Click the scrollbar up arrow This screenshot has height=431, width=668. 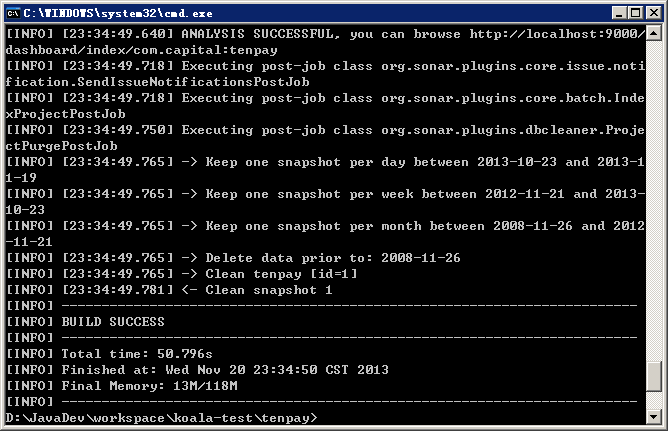[654, 33]
